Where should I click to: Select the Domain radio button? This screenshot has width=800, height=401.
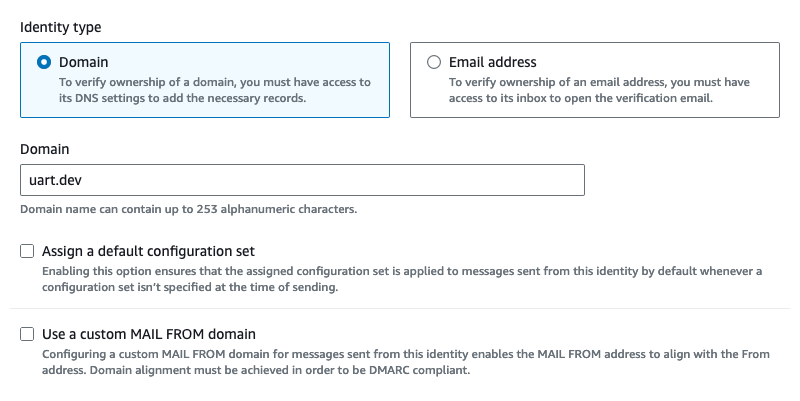[43, 62]
